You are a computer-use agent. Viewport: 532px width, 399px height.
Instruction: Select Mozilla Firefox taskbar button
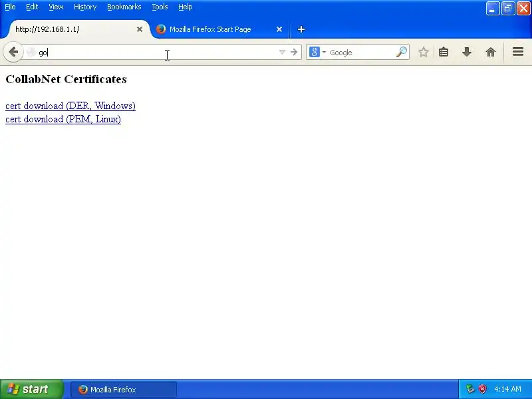(124, 390)
